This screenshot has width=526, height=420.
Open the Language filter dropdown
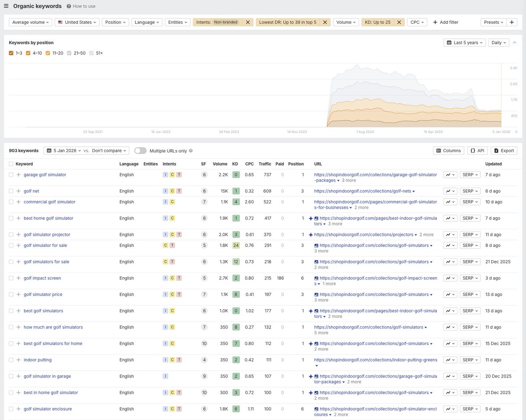point(147,22)
